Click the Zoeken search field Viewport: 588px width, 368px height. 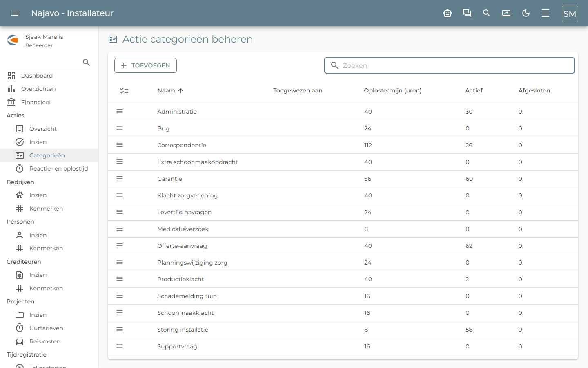tap(449, 65)
